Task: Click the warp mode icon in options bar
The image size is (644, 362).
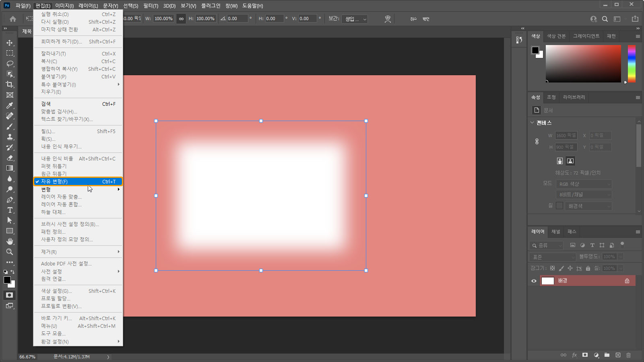Action: click(x=388, y=19)
